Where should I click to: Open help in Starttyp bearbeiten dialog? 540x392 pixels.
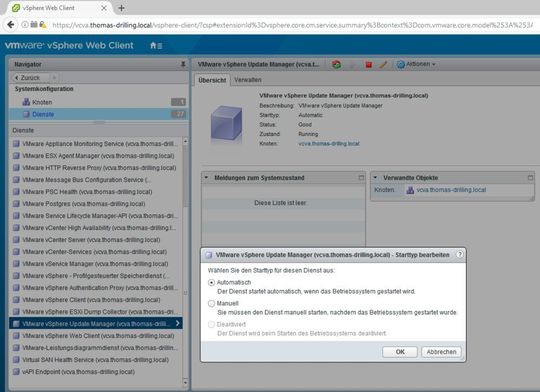click(x=460, y=255)
